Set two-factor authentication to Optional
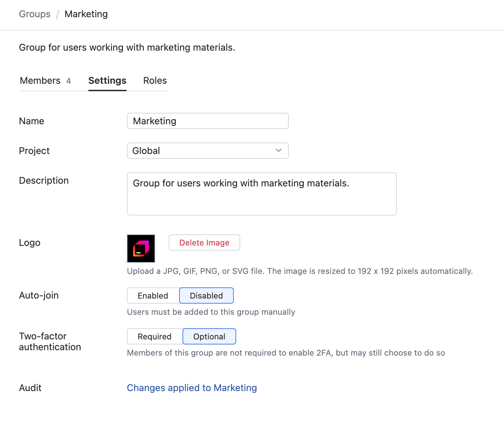The image size is (504, 437). coord(209,336)
